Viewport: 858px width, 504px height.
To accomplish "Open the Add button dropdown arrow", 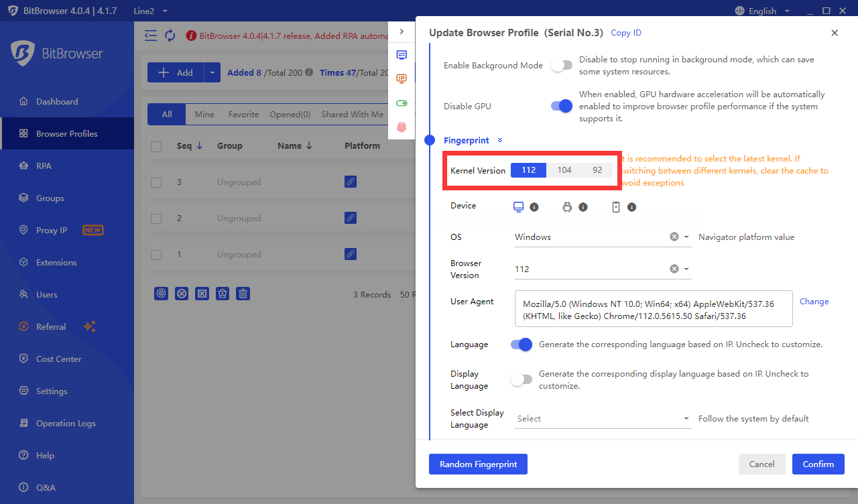I will (x=212, y=72).
